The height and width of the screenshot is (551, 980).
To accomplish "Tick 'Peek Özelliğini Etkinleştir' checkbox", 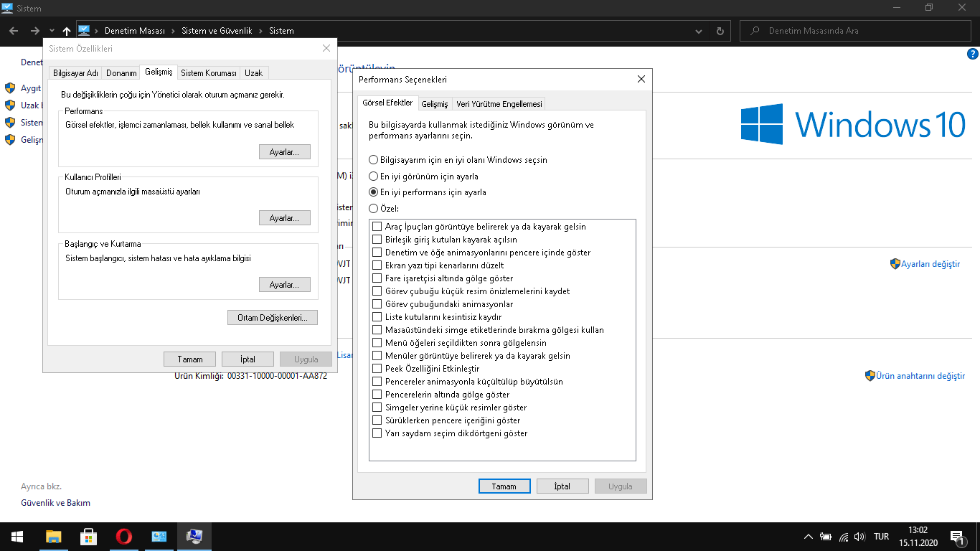I will tap(377, 369).
